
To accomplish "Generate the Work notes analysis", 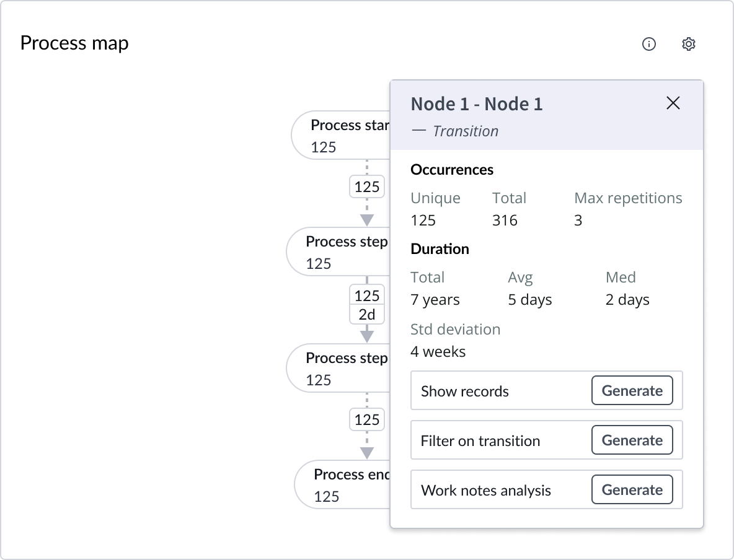I will (632, 490).
